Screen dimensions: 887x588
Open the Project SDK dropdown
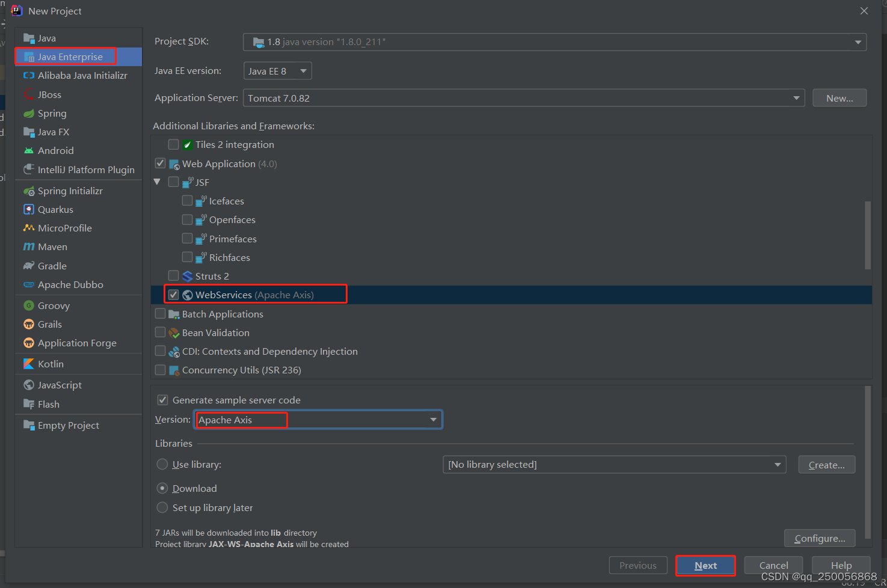tap(554, 42)
